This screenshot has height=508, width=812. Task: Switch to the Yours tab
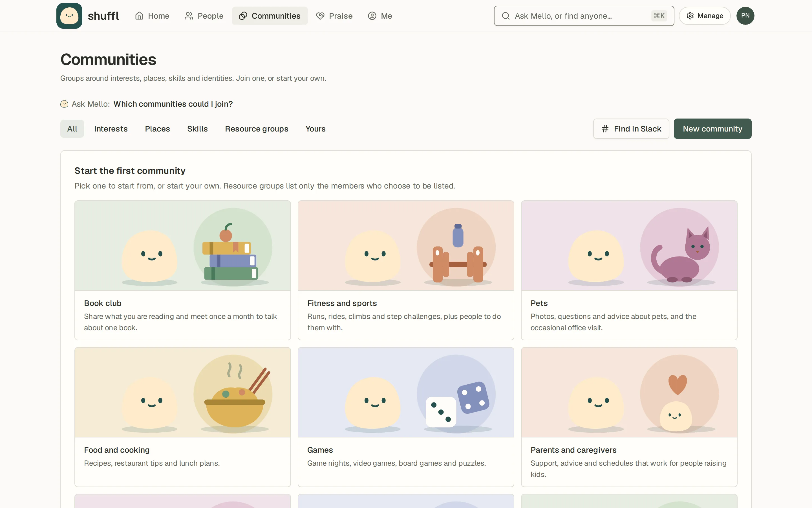pos(315,129)
